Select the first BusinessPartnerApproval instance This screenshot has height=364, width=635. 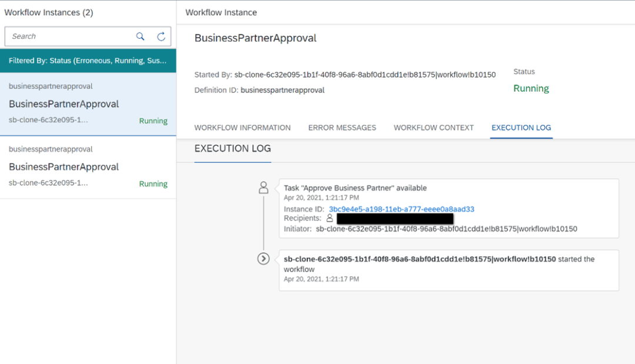pyautogui.click(x=88, y=104)
